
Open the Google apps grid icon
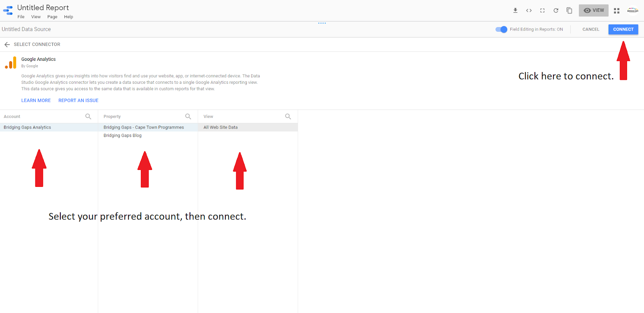point(617,11)
